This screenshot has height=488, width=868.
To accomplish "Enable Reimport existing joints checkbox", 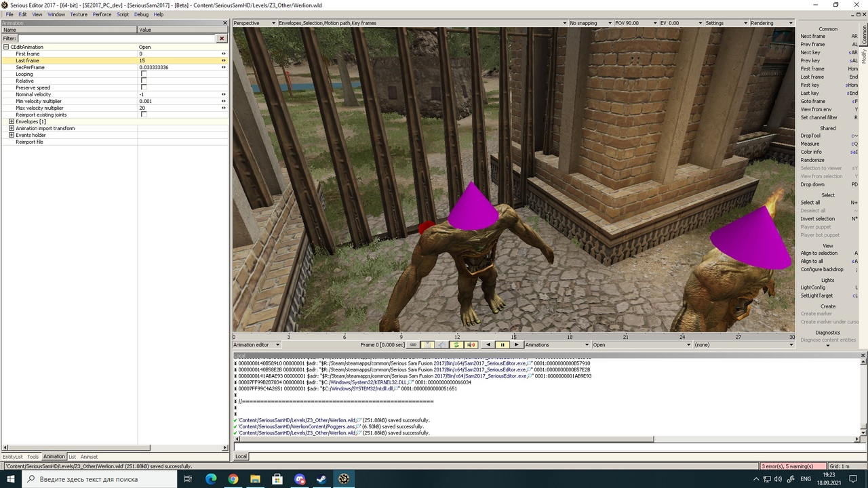I will click(144, 115).
